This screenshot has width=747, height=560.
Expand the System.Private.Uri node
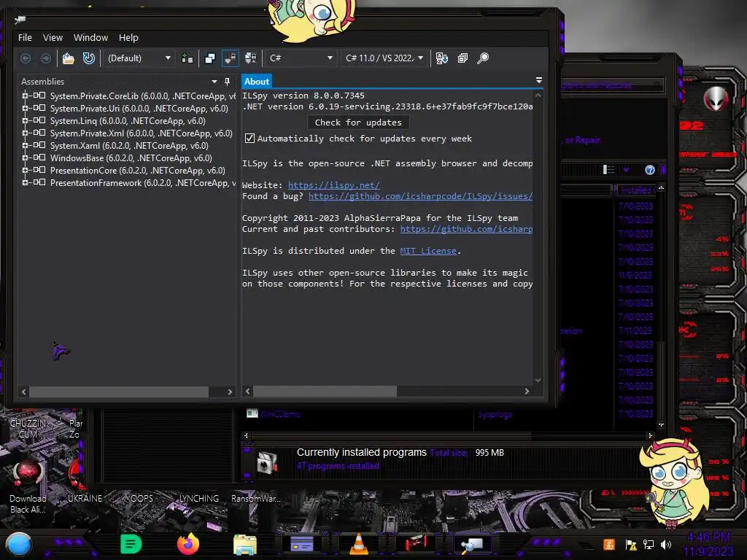pyautogui.click(x=25, y=108)
